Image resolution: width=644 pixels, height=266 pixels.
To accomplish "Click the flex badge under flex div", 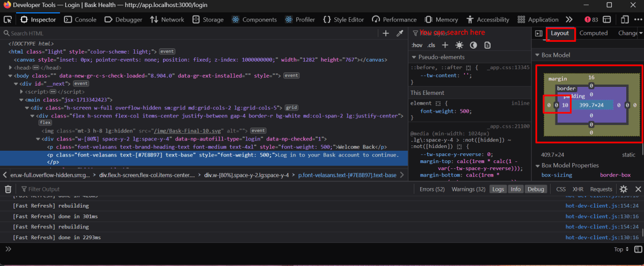I will point(46,123).
